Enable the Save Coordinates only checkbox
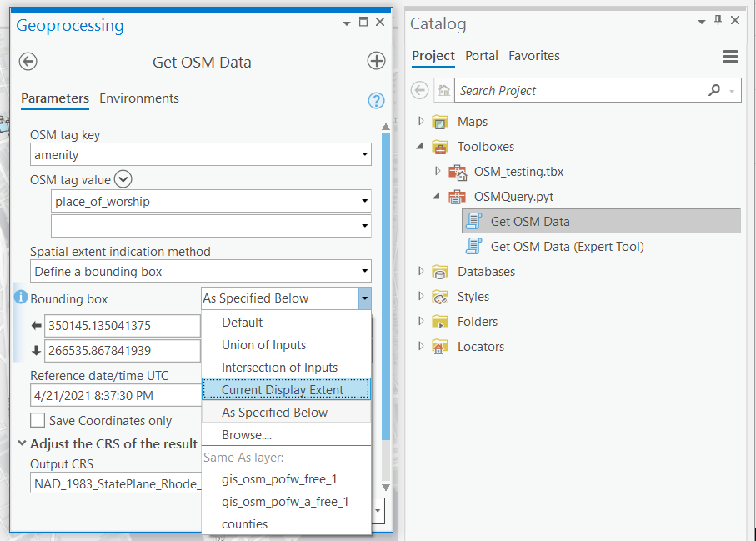The image size is (756, 541). 36,420
